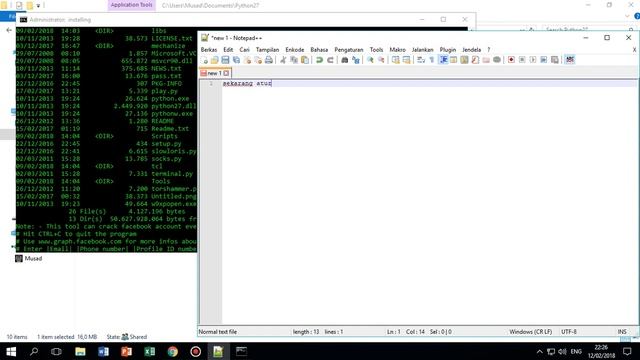The width and height of the screenshot is (640, 360).
Task: Click the UTF-8 encoding status field
Action: 569,332
